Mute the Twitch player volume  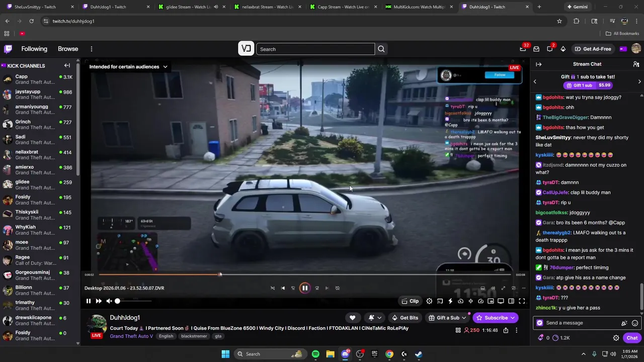[109, 301]
